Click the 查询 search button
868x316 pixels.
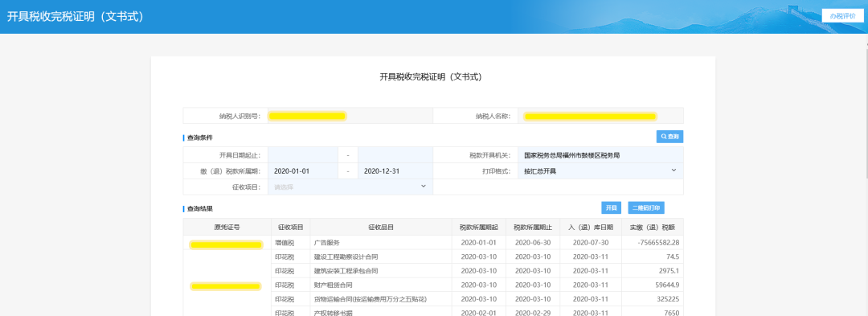669,136
